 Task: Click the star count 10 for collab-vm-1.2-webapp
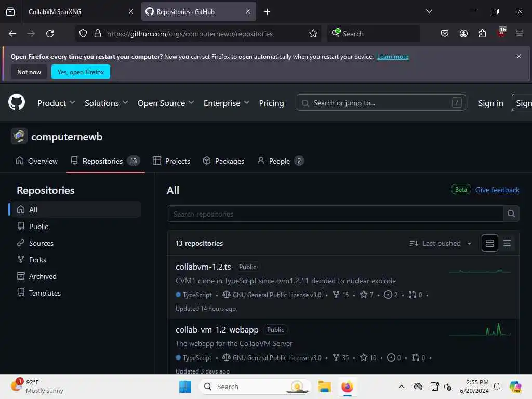[368, 357]
